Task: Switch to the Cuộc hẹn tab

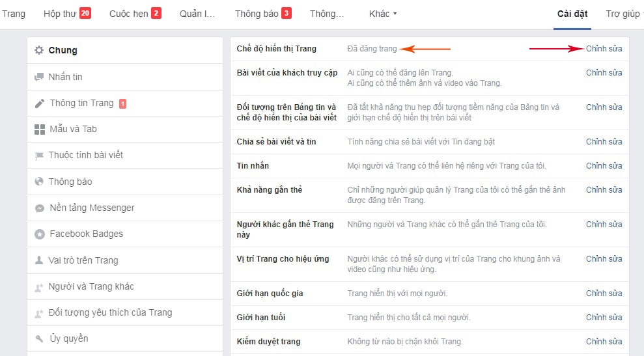Action: click(x=128, y=14)
